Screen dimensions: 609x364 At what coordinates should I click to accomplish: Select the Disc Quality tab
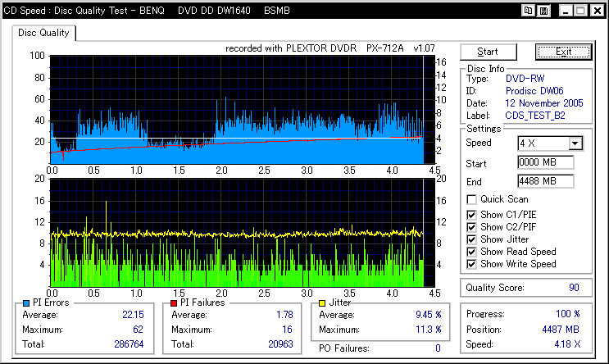click(x=43, y=33)
